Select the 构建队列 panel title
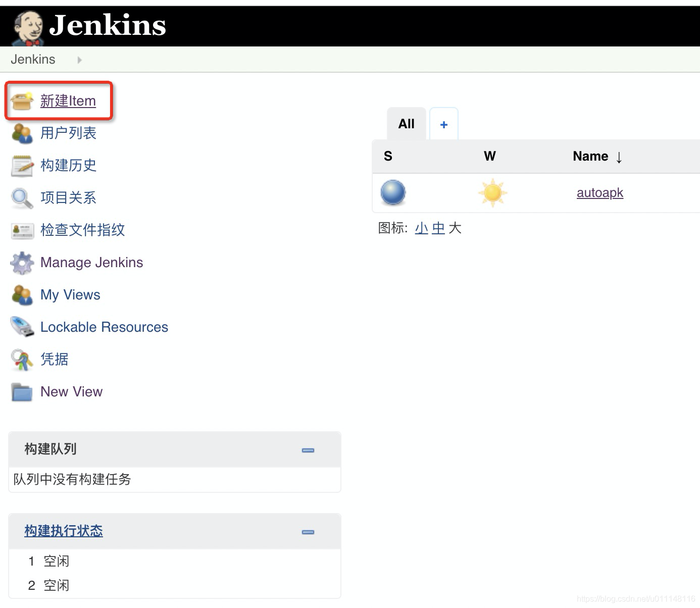Image resolution: width=700 pixels, height=608 pixels. (x=51, y=449)
